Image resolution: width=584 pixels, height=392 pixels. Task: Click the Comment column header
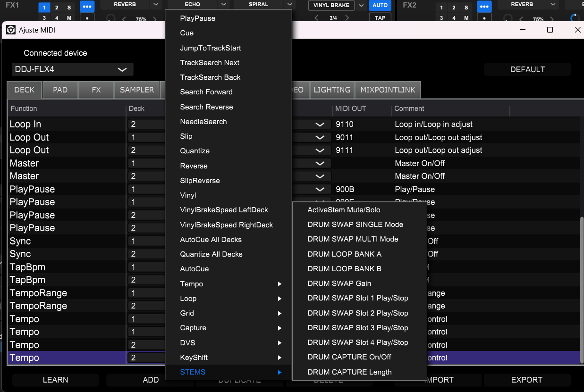point(409,108)
